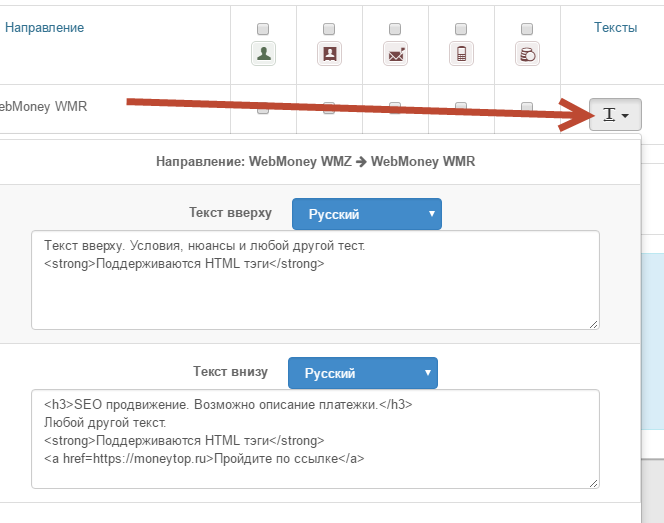
Task: Click the bottom text area resize handle
Action: (594, 484)
